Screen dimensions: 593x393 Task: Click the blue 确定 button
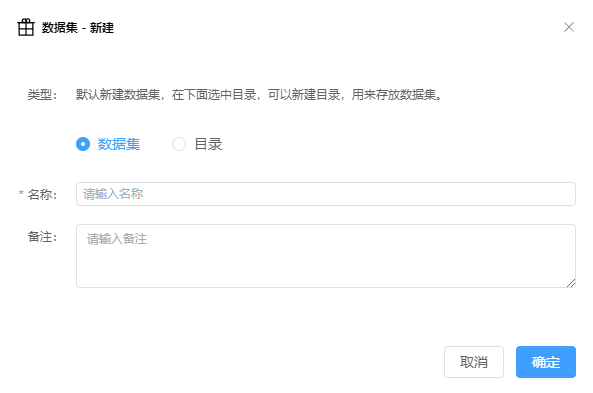tap(546, 362)
